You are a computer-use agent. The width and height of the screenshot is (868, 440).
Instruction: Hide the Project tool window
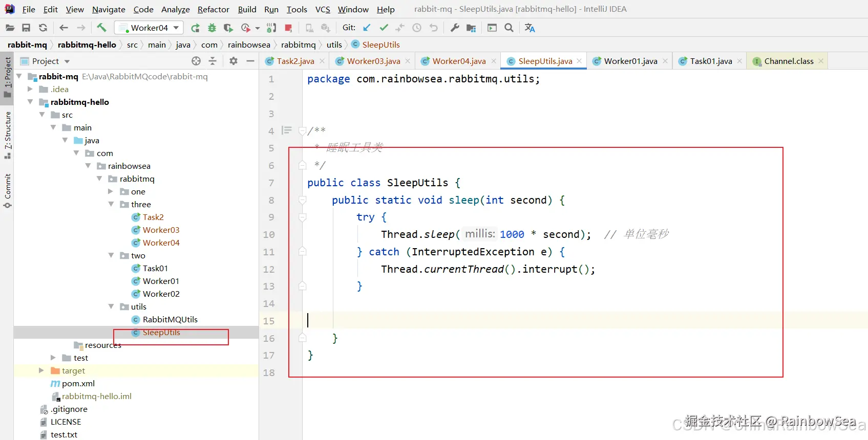coord(250,61)
